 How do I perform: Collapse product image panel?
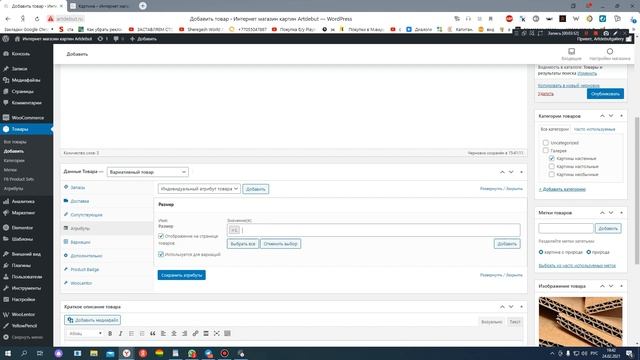621,286
